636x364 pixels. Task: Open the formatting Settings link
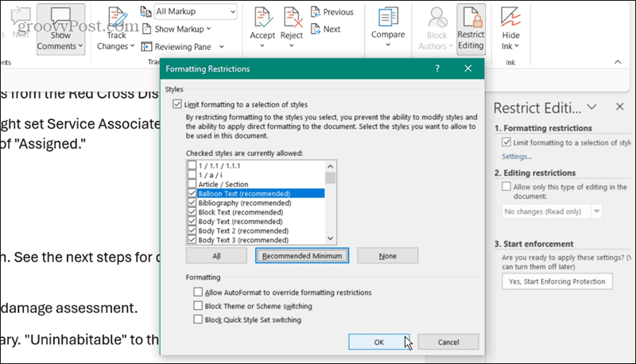pos(517,157)
